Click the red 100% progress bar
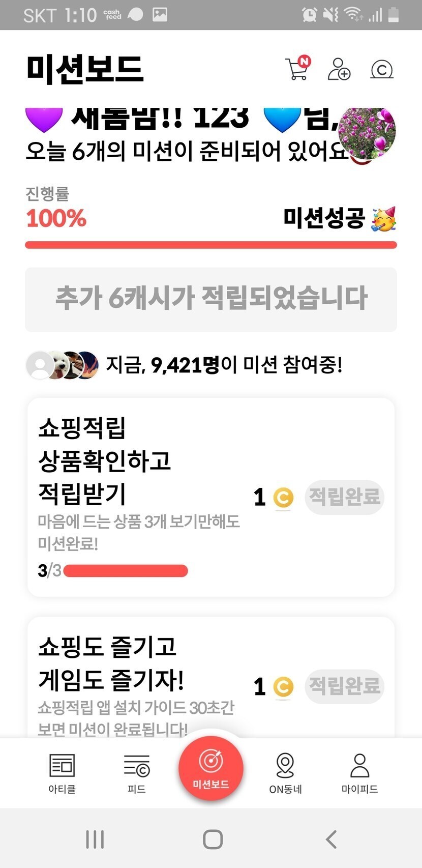 click(x=211, y=245)
